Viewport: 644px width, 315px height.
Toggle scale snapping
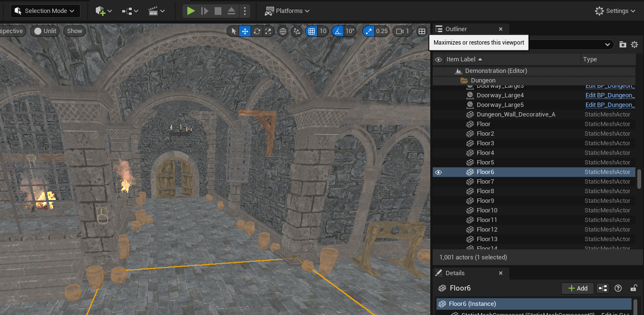pyautogui.click(x=368, y=31)
